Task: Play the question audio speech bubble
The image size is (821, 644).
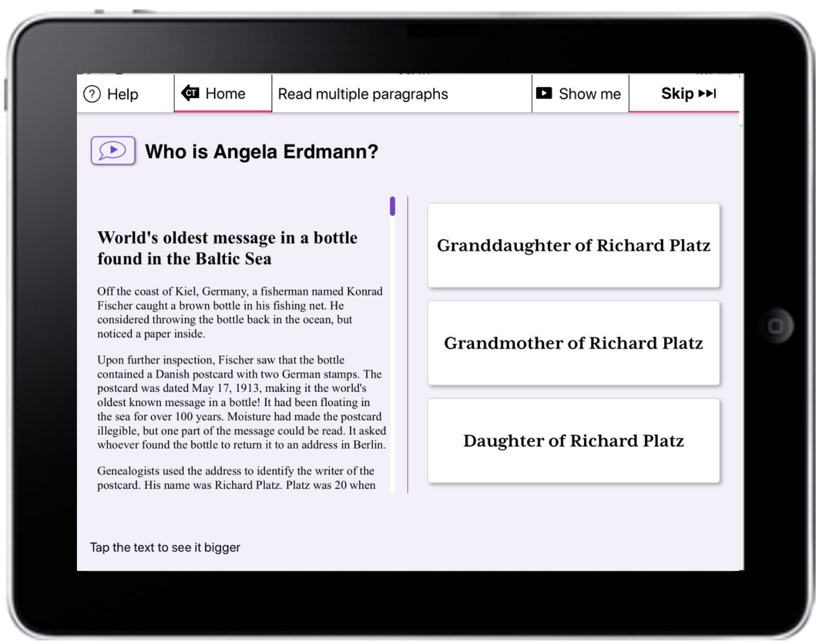Action: point(113,150)
